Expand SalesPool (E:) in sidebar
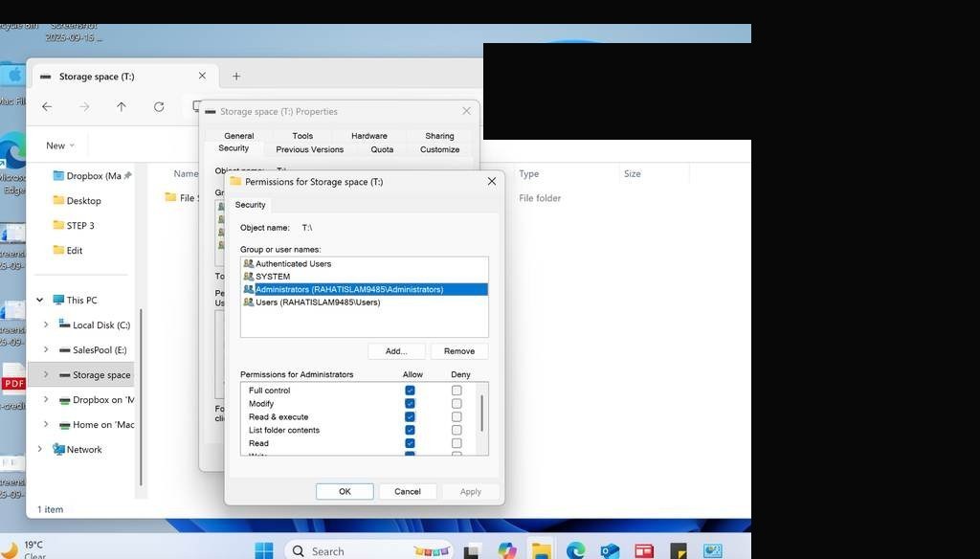The width and height of the screenshot is (980, 559). pyautogui.click(x=46, y=350)
